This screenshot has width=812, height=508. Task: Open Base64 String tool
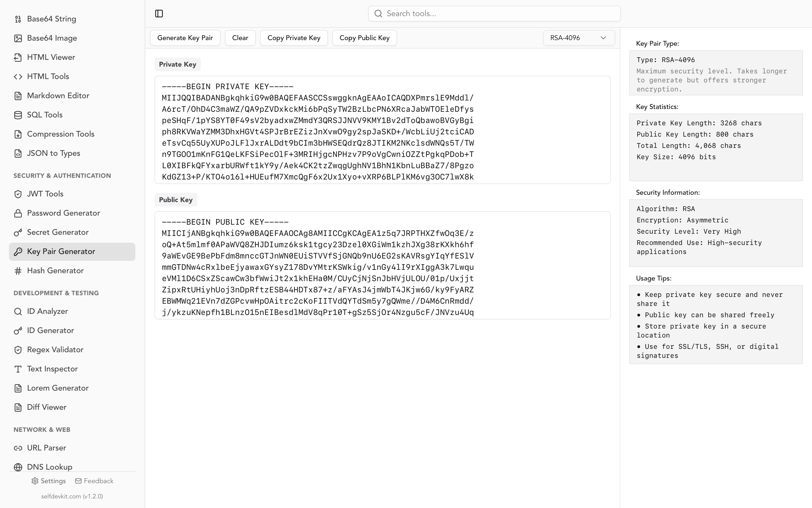tap(72, 19)
